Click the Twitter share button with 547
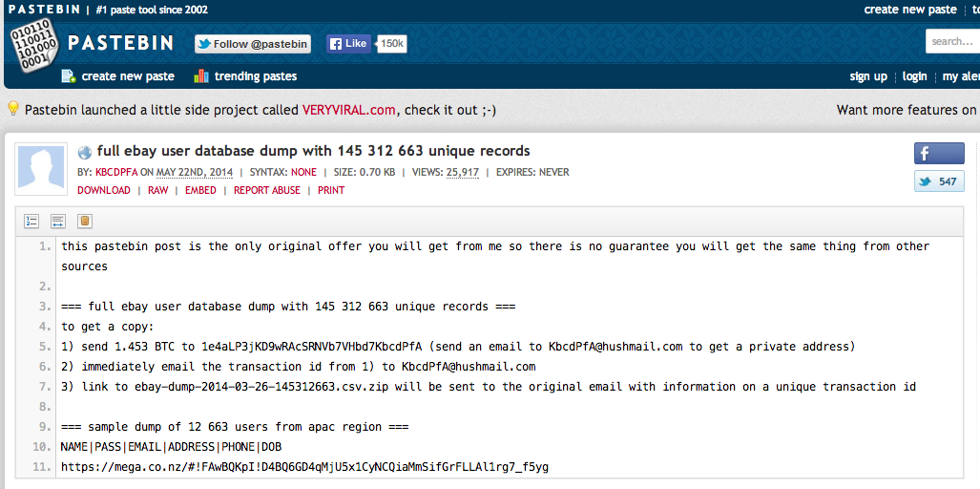 939,181
